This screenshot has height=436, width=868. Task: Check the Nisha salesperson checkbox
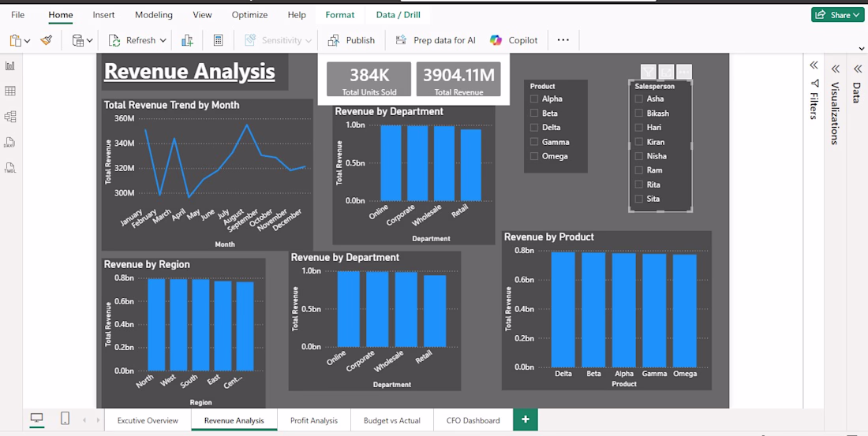[639, 157]
